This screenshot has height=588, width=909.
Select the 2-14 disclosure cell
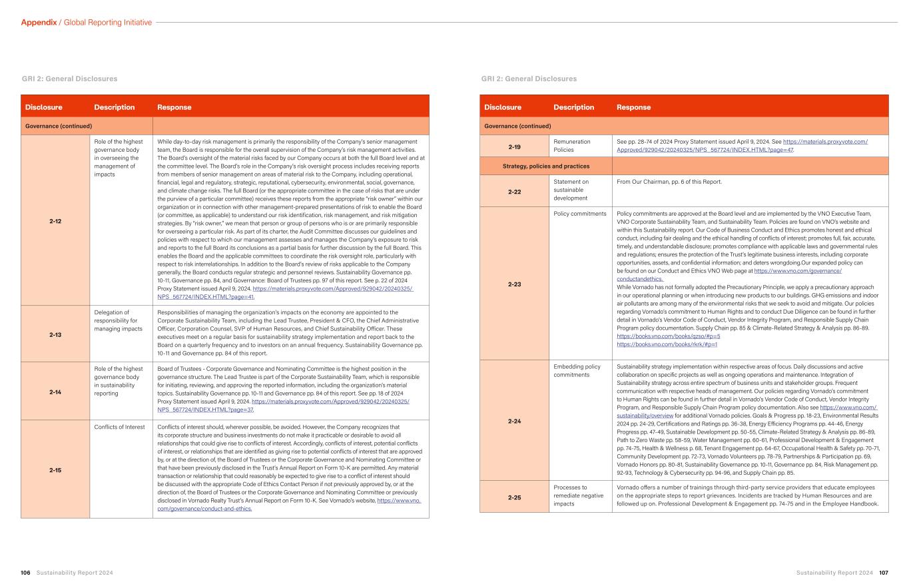[55, 392]
